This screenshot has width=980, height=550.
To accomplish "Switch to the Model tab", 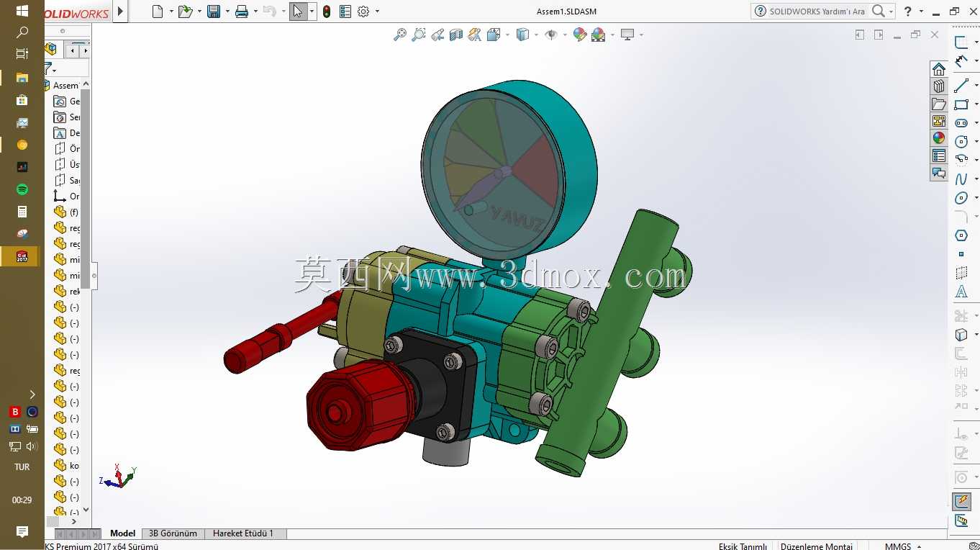I will point(122,533).
